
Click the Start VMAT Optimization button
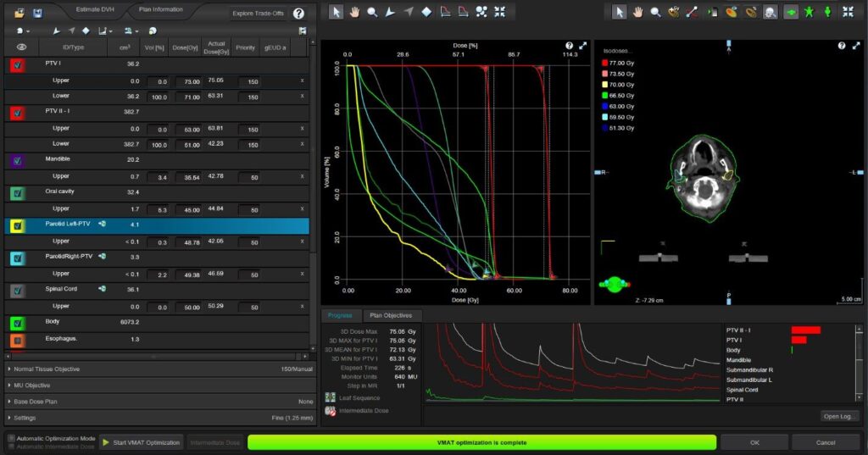click(142, 442)
